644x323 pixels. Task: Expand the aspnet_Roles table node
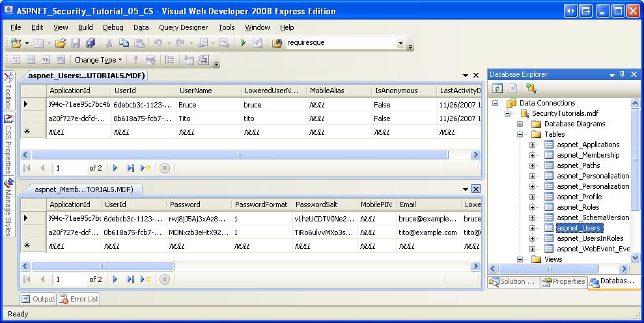click(532, 207)
